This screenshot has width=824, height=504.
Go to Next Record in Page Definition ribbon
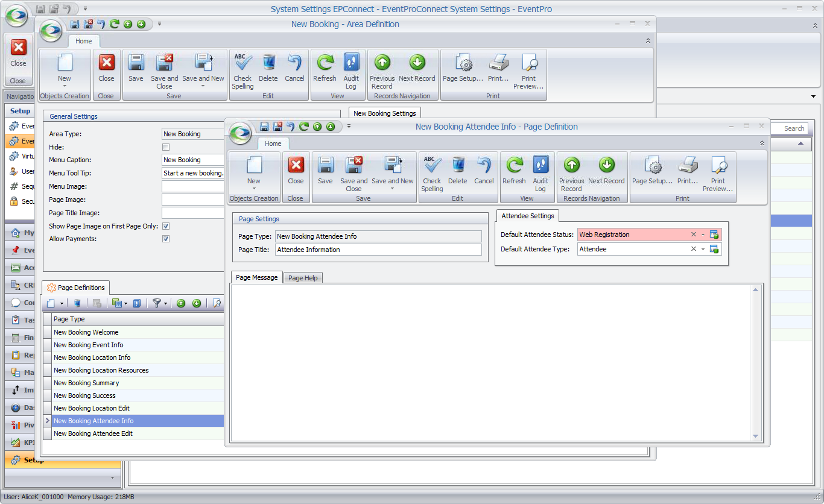(x=606, y=171)
